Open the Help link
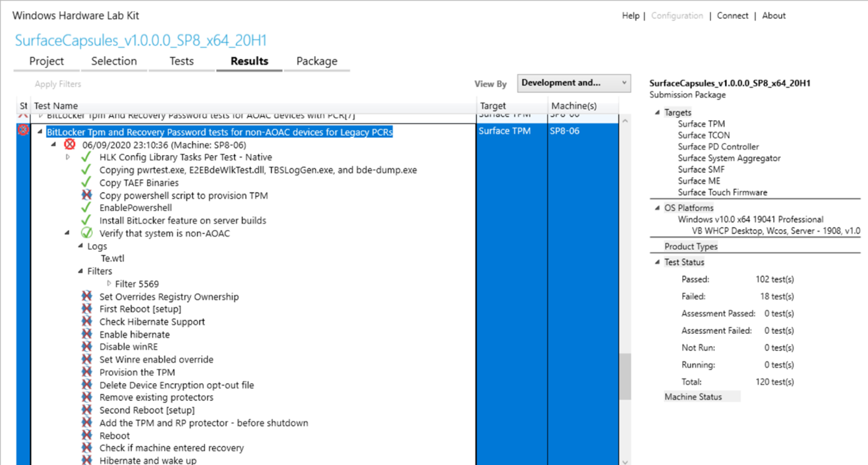 click(631, 16)
